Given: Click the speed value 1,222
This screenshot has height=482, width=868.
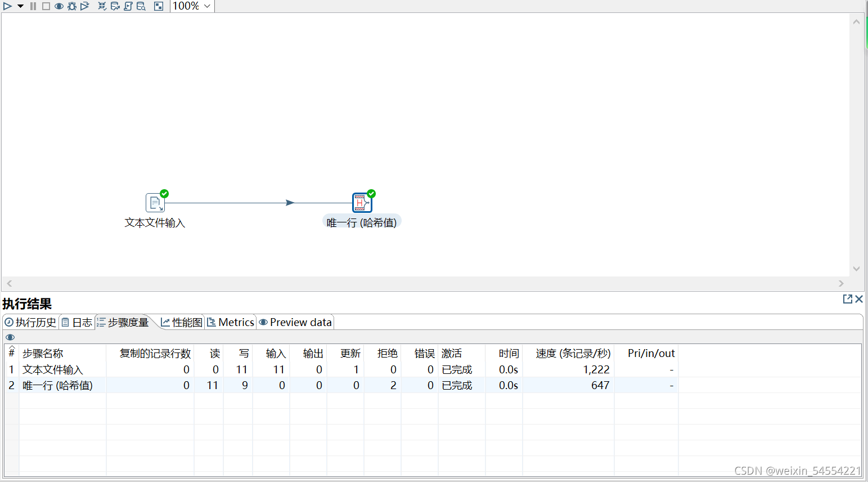Looking at the screenshot, I should click(596, 369).
